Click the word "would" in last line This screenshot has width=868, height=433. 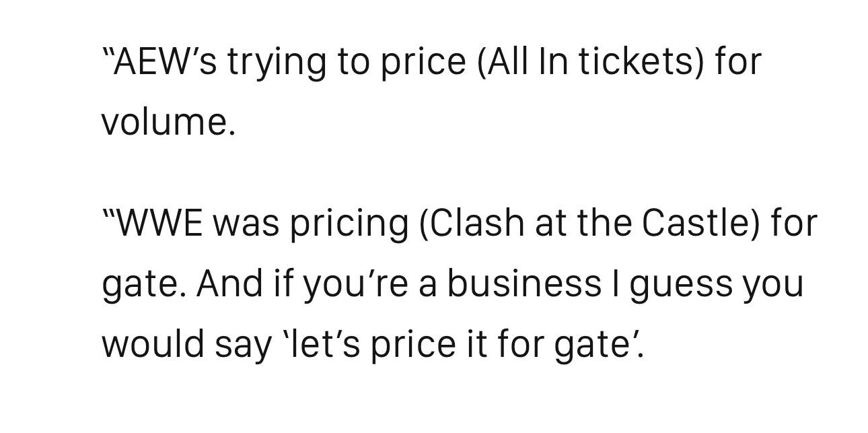[x=153, y=343]
